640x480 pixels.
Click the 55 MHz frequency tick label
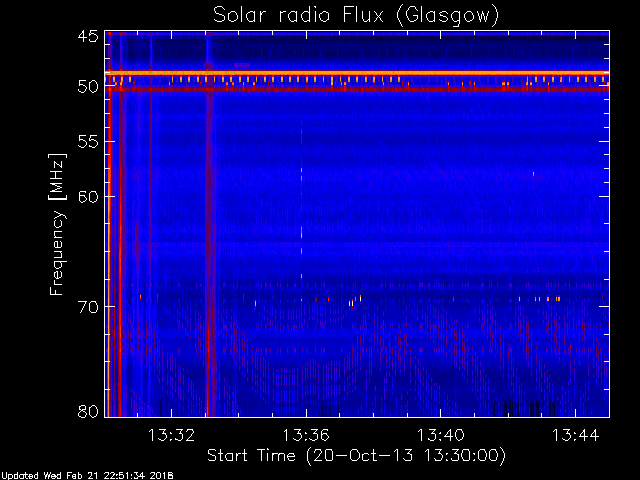(88, 142)
